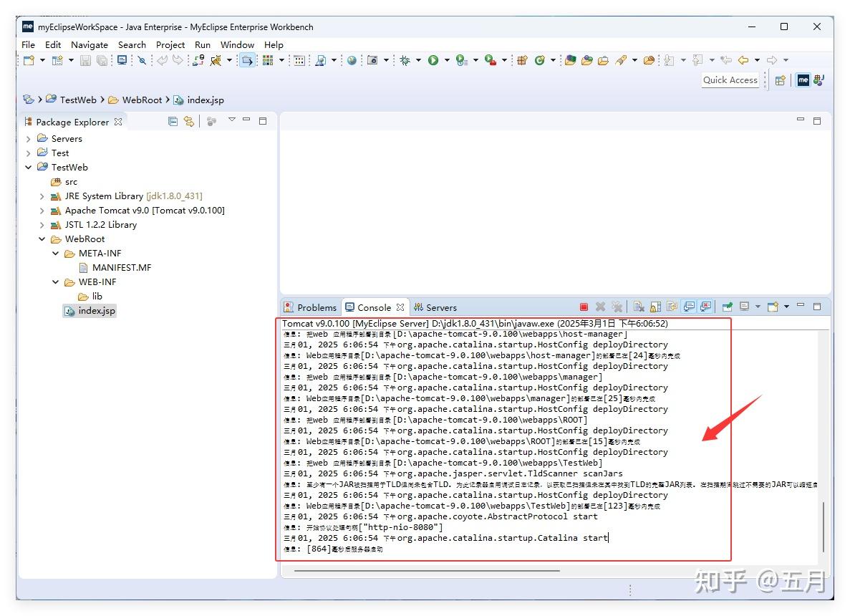
Task: Click the Quick Access button
Action: tap(730, 80)
